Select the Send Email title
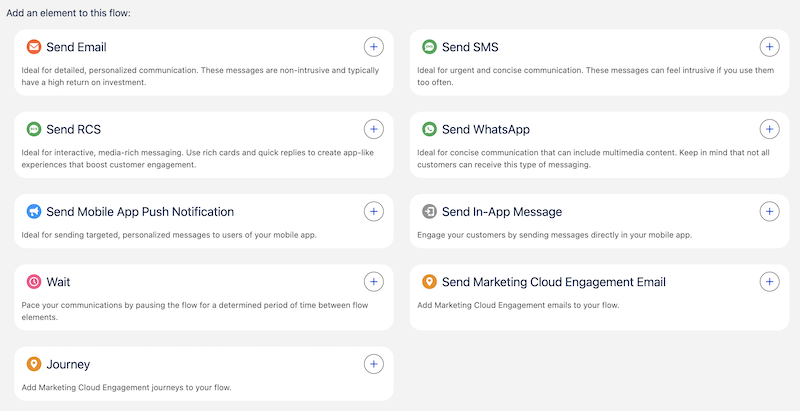Viewport: 800px width, 411px height. point(77,47)
